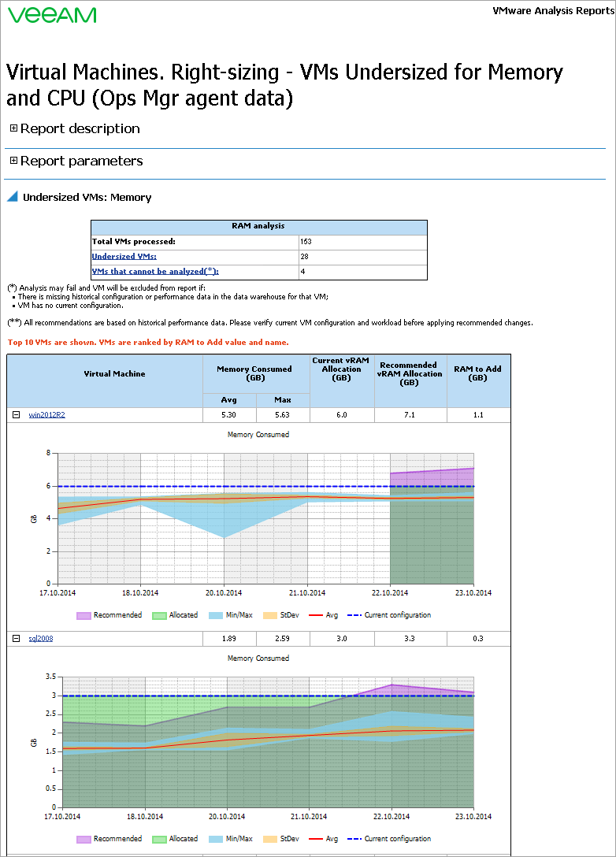Click the Top 10 VMs are shown notice
This screenshot has width=616, height=857.
(x=148, y=342)
